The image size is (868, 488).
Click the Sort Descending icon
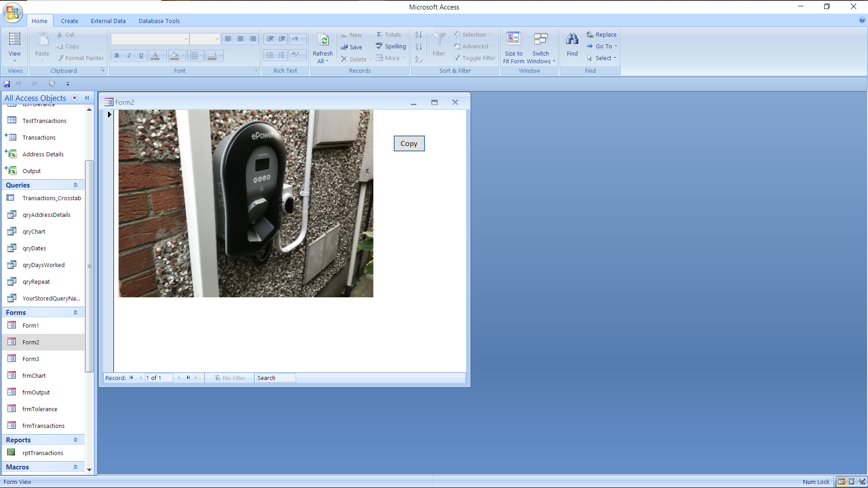(x=419, y=47)
